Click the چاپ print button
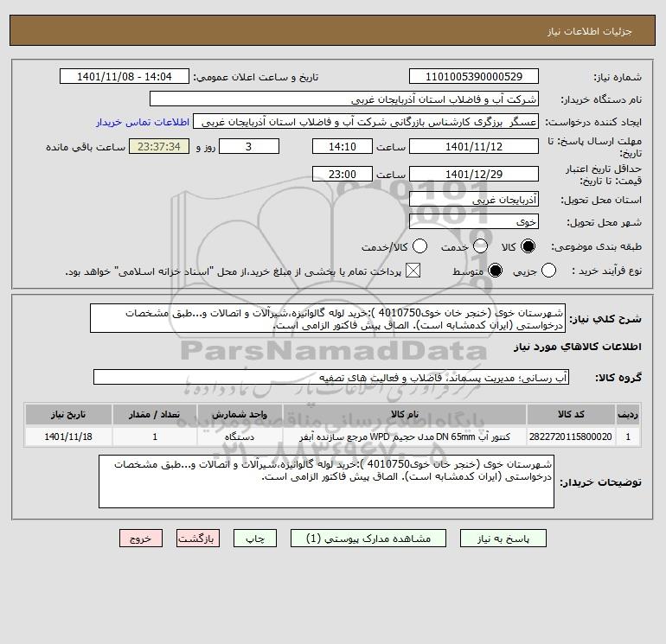The height and width of the screenshot is (644, 666). click(x=255, y=539)
